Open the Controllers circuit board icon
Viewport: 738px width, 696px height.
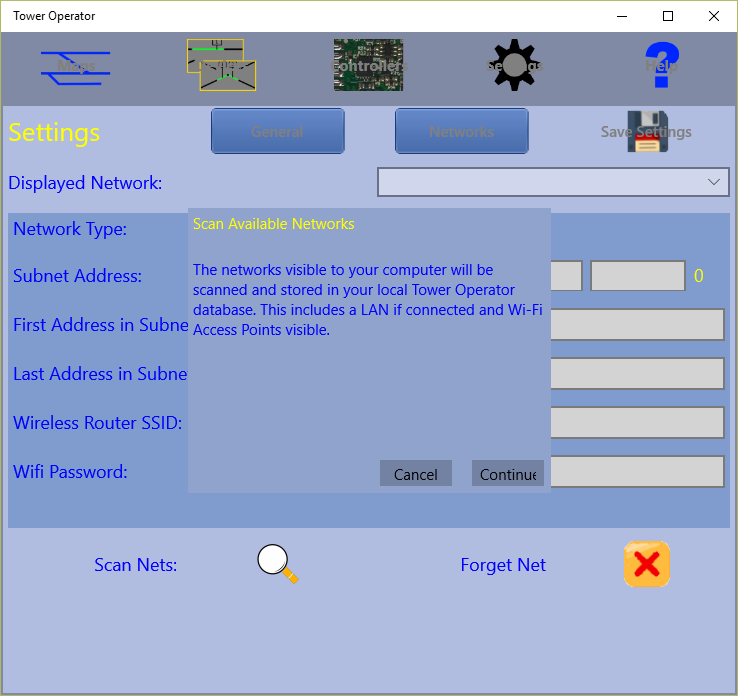(x=368, y=66)
